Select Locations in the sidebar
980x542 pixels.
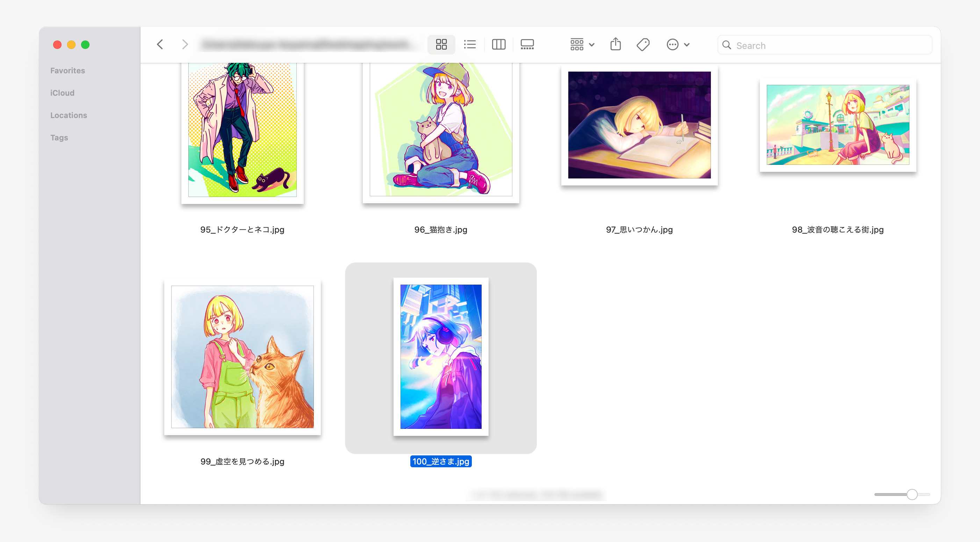click(x=69, y=115)
